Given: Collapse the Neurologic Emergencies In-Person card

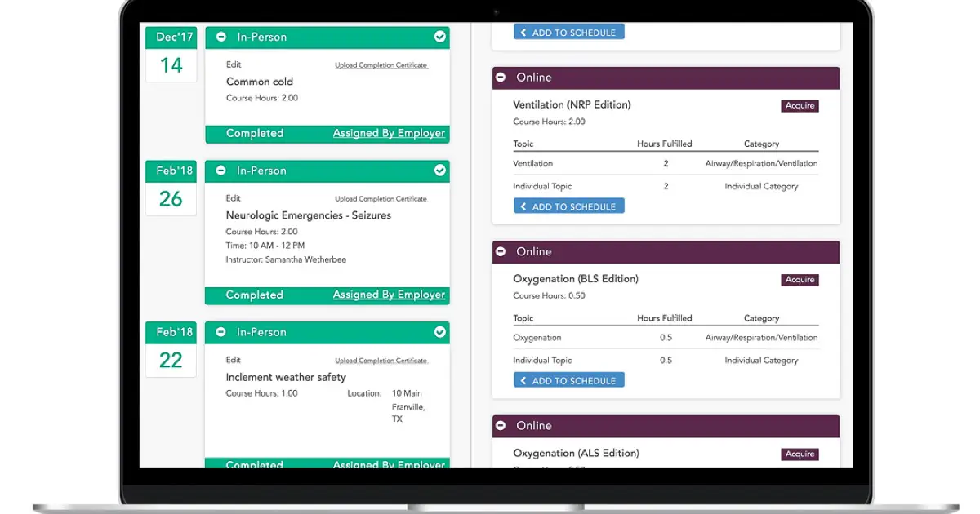Looking at the screenshot, I should coord(220,171).
